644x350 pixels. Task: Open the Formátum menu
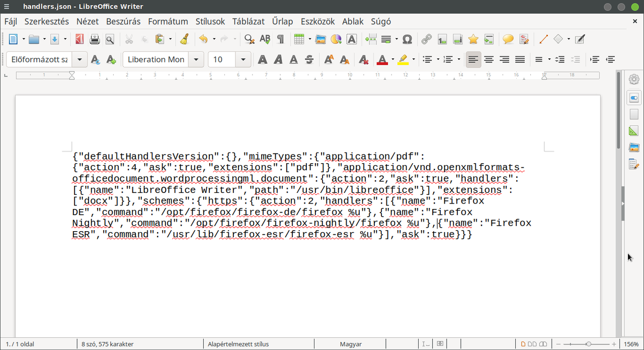pyautogui.click(x=168, y=21)
